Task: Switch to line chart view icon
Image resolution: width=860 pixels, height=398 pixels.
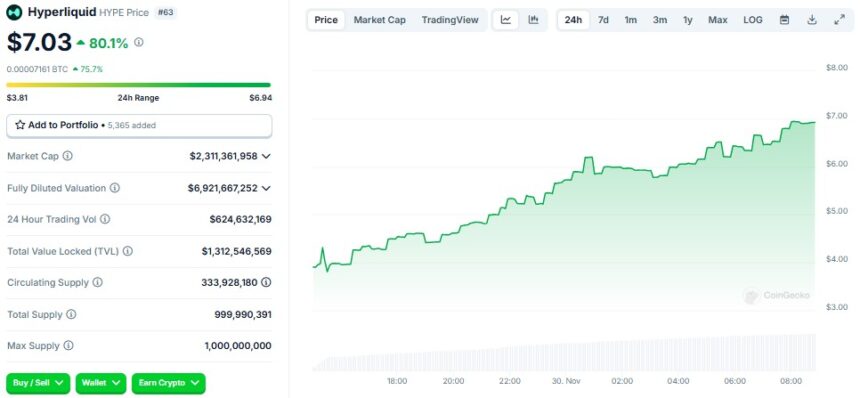Action: (x=506, y=20)
